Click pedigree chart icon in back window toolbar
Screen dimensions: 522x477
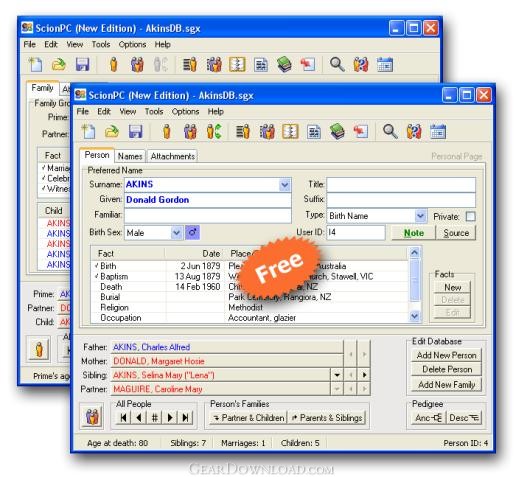pyautogui.click(x=237, y=64)
